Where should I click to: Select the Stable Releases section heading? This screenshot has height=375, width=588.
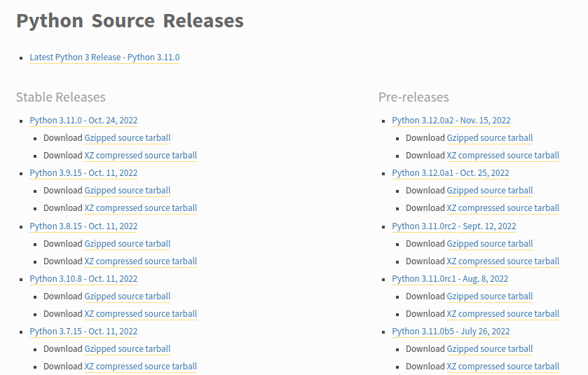click(61, 97)
